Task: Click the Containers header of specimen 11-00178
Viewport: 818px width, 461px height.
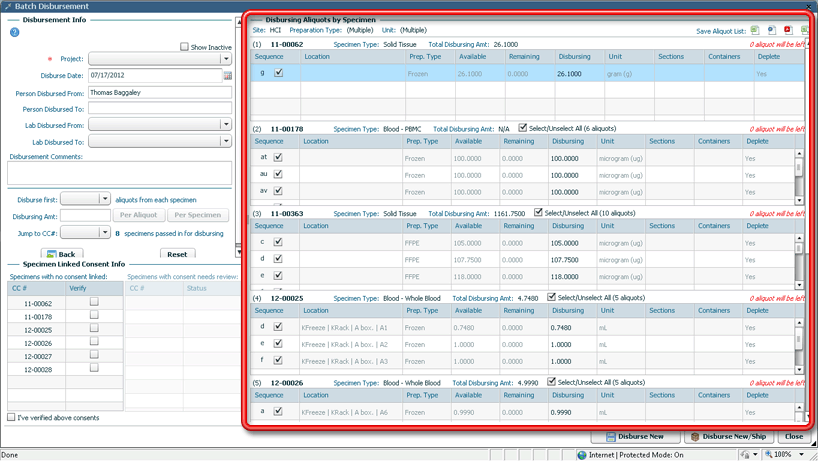Action: pos(717,141)
